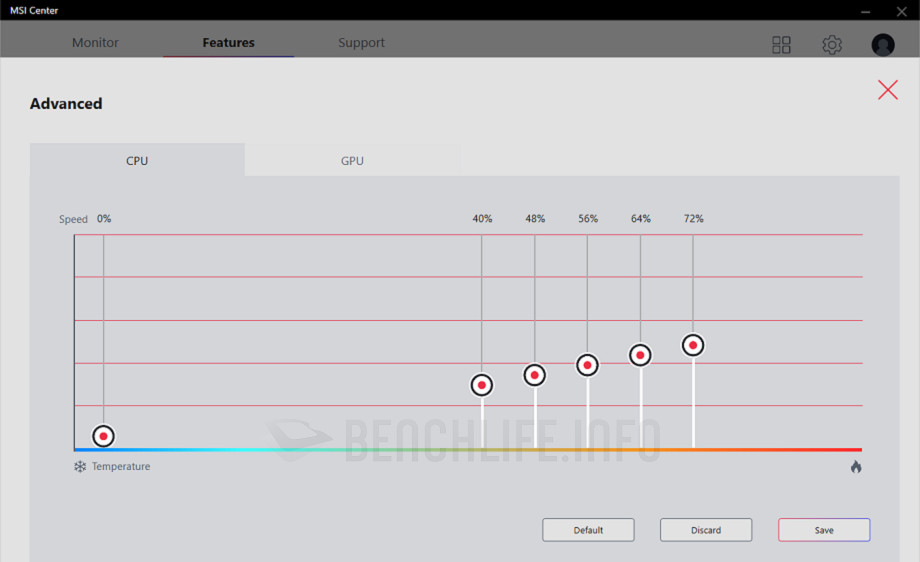
Task: Select the 40% fan speed point
Action: (482, 385)
